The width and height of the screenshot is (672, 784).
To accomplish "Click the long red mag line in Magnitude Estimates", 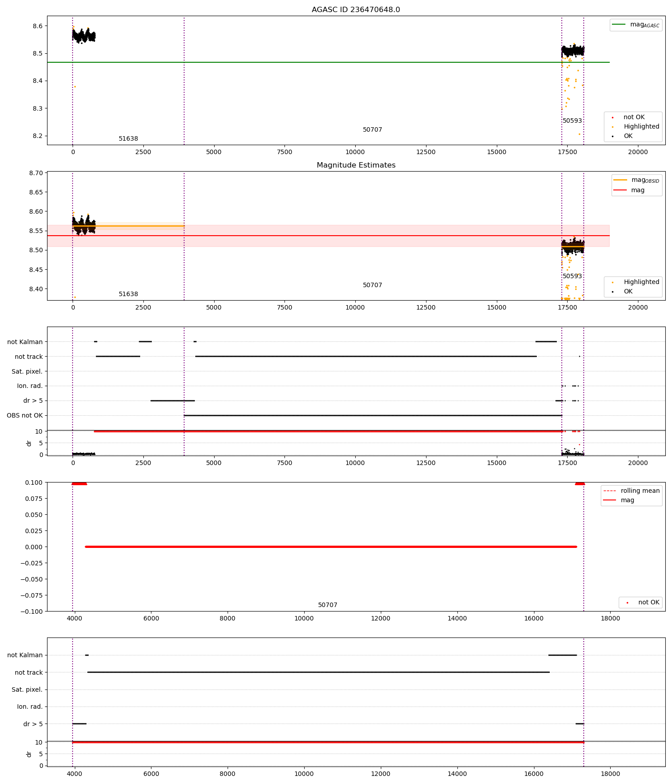I will click(328, 236).
